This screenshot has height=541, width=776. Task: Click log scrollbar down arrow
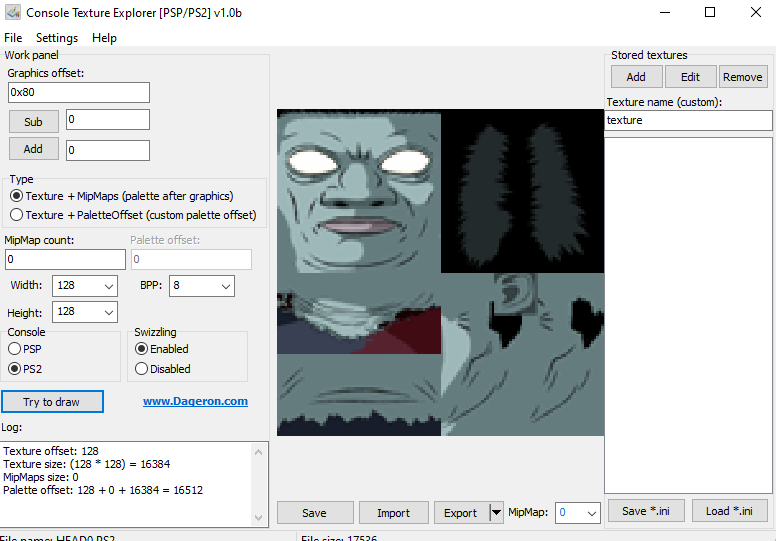(x=258, y=518)
